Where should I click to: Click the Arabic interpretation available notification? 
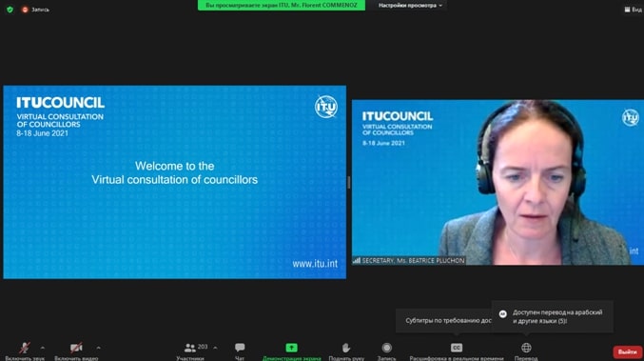[x=553, y=316]
